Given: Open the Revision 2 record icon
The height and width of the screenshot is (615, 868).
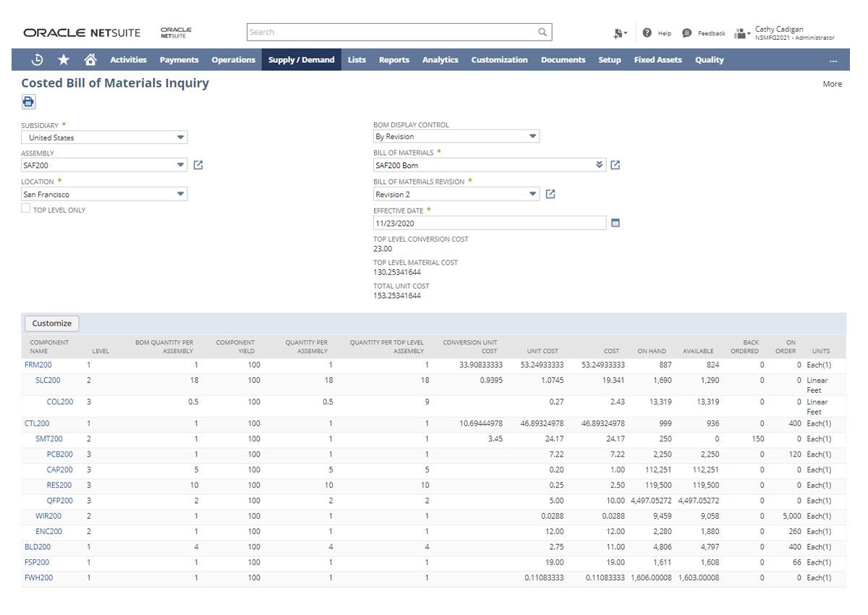Looking at the screenshot, I should (550, 194).
